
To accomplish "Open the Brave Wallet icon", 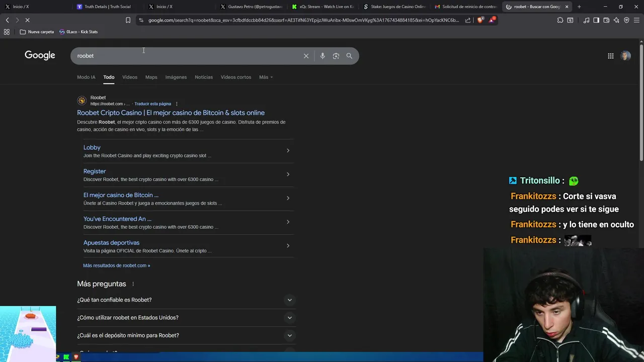I will pos(606,20).
